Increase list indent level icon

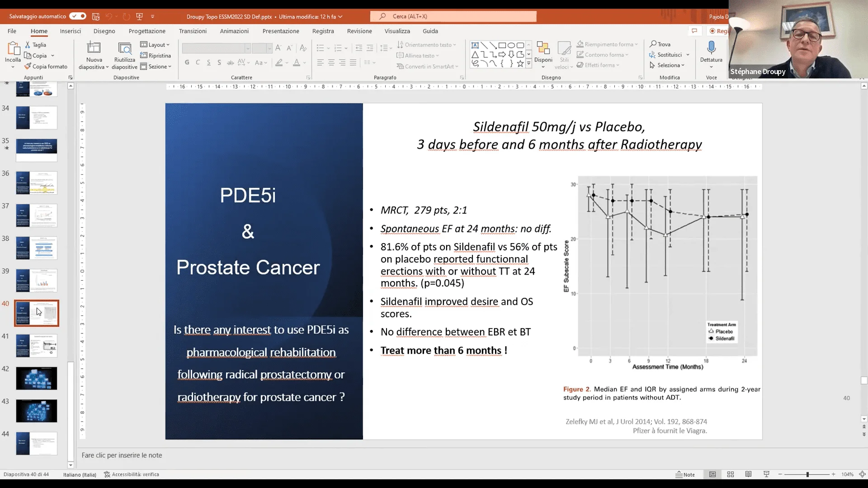click(x=369, y=48)
